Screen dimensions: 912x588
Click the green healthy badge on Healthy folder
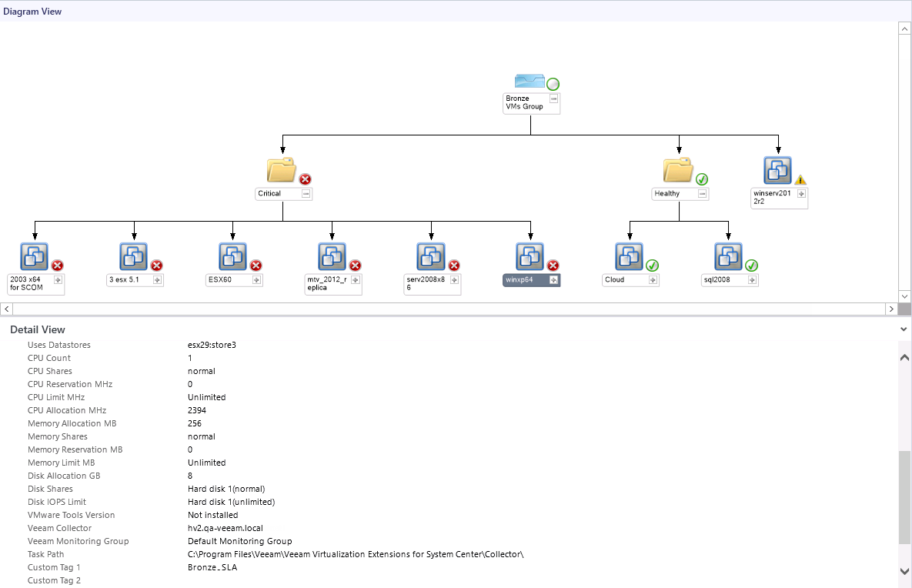click(702, 179)
